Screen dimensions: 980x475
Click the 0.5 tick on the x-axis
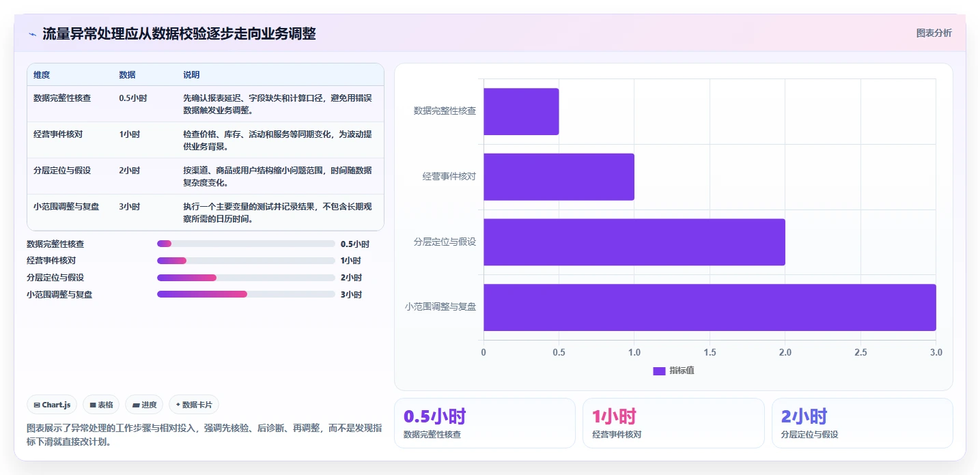(x=559, y=353)
